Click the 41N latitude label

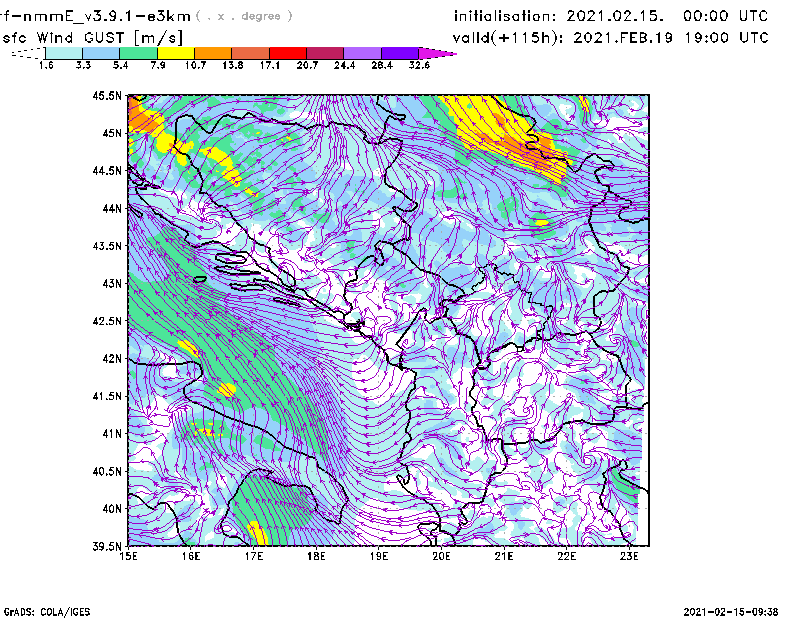(x=112, y=434)
